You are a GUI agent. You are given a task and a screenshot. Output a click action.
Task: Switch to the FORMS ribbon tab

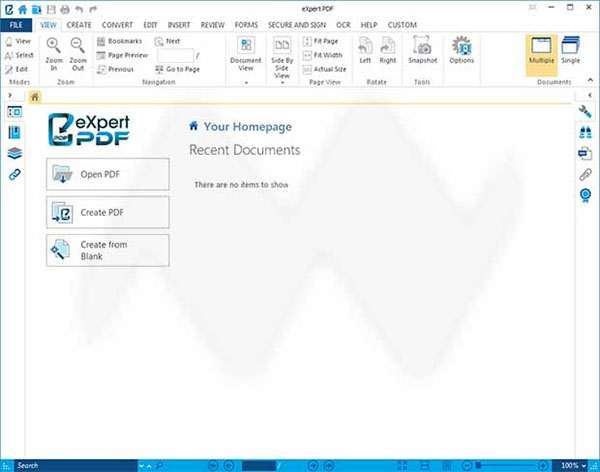pos(246,25)
